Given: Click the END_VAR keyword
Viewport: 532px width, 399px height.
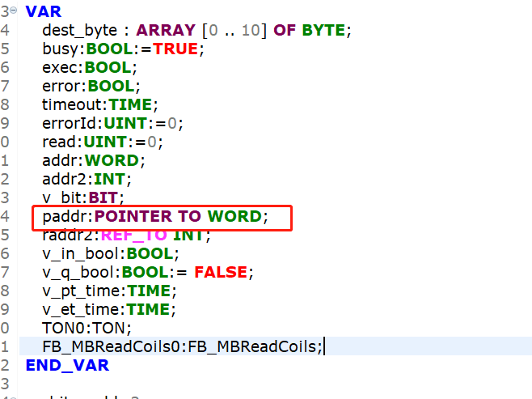Looking at the screenshot, I should point(68,365).
